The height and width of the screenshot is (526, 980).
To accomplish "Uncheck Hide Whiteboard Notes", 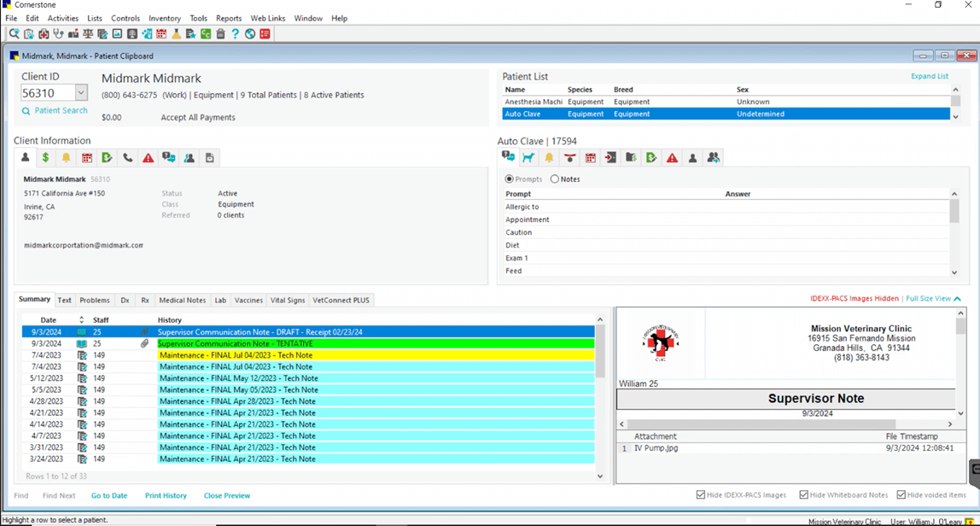I will tap(803, 494).
